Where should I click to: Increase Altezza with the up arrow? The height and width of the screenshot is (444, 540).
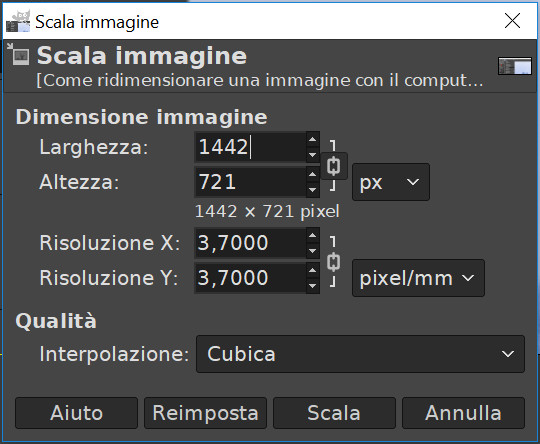pyautogui.click(x=312, y=174)
